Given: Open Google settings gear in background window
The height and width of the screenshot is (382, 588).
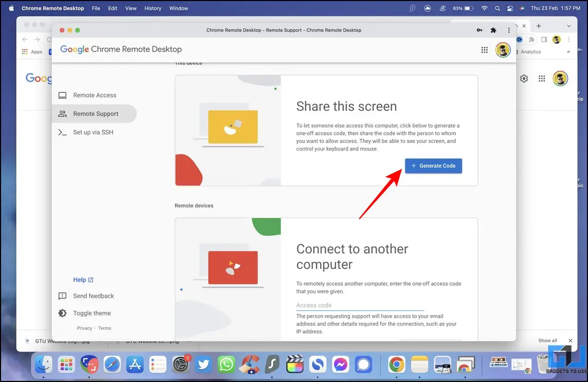Looking at the screenshot, I should coord(524,78).
